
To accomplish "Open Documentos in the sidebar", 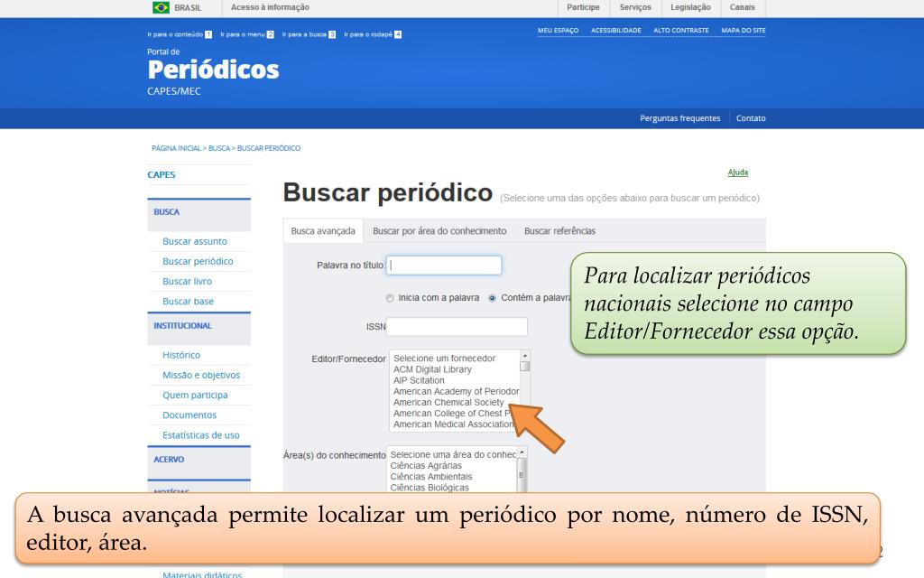I will pyautogui.click(x=189, y=415).
